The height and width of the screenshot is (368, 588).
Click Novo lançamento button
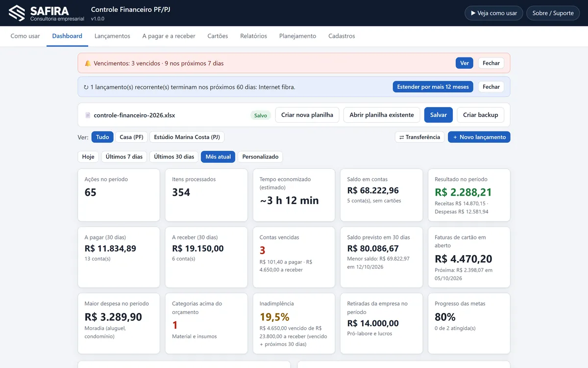(x=479, y=137)
